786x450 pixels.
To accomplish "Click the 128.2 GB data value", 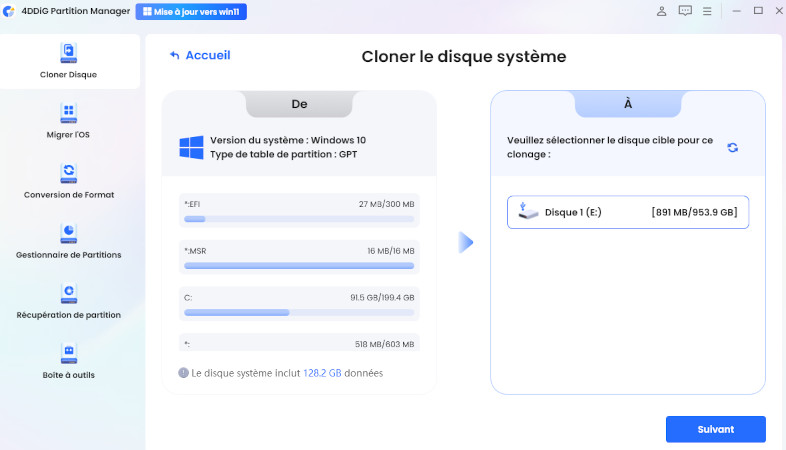I will 322,373.
